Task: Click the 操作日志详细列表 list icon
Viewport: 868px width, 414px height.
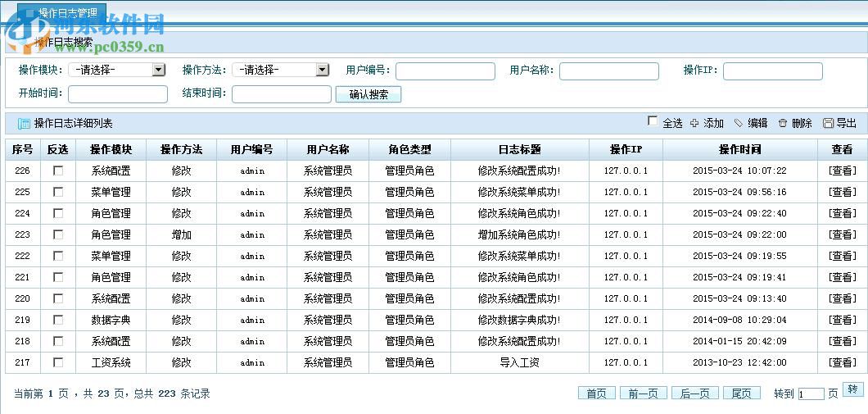Action: point(24,124)
